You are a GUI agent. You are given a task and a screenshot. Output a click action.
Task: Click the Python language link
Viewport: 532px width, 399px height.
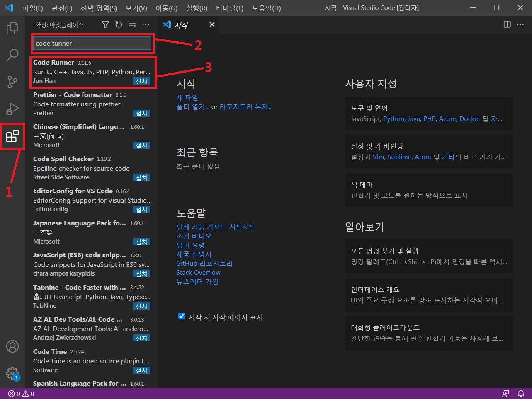click(x=394, y=119)
